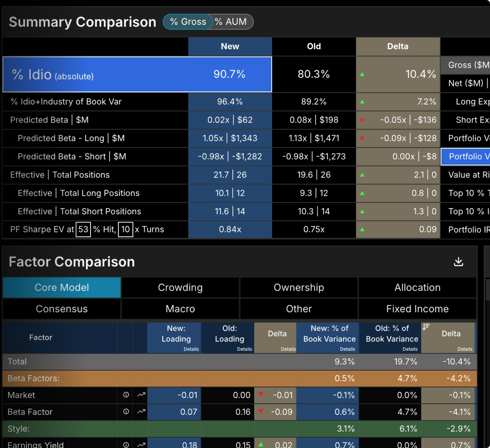
Task: Click the Market factor name
Action: click(x=21, y=395)
